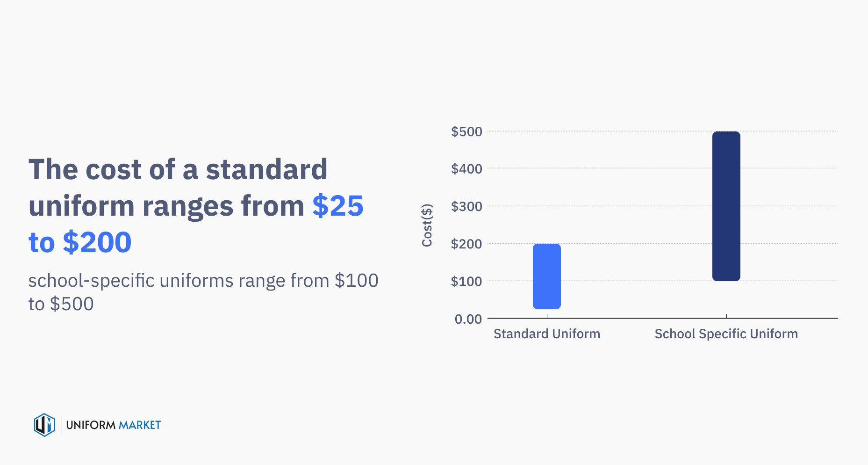Click the light blue Standard Uniform bar
The width and height of the screenshot is (868, 465).
pyautogui.click(x=546, y=276)
